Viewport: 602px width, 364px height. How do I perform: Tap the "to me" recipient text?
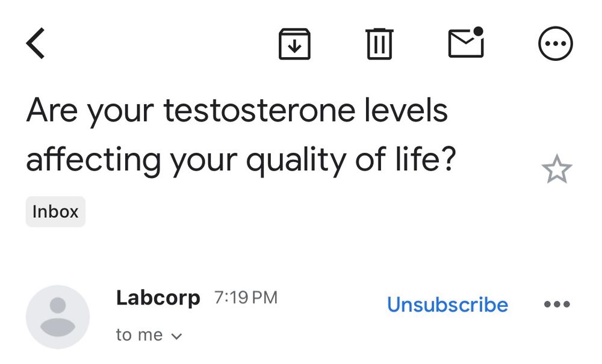coord(139,335)
